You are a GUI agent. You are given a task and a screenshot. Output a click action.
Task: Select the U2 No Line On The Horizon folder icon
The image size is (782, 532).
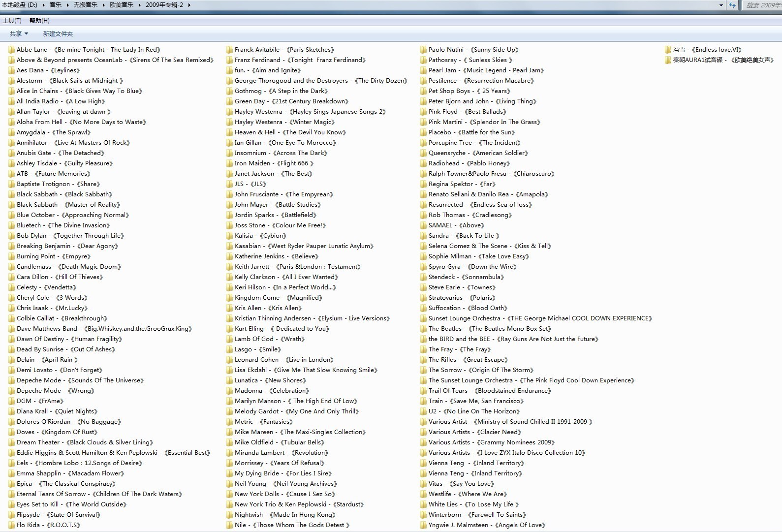424,411
